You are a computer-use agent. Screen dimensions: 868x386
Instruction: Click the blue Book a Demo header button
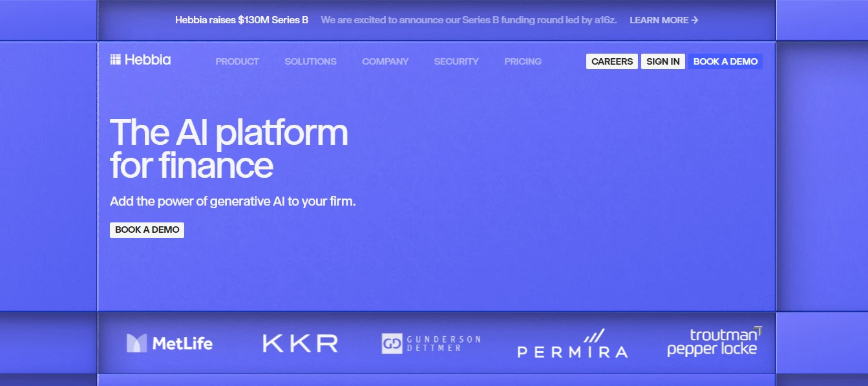(x=725, y=61)
